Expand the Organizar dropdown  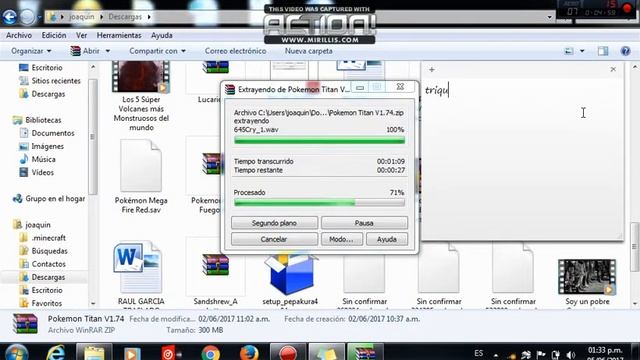click(31, 51)
